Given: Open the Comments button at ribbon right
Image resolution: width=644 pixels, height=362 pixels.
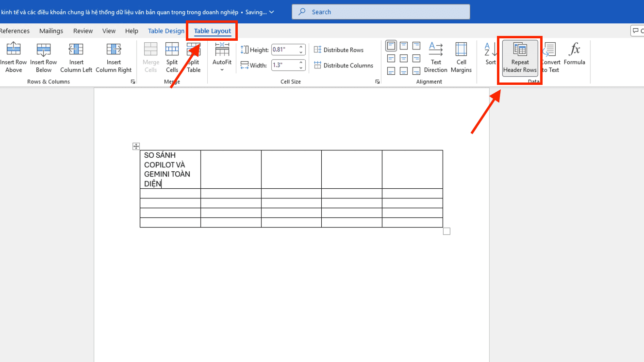Looking at the screenshot, I should [x=637, y=31].
